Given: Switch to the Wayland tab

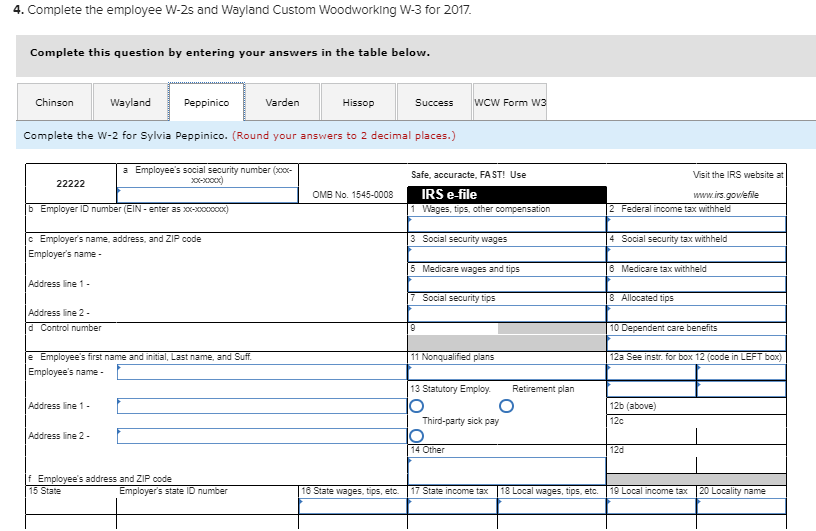Looking at the screenshot, I should tap(130, 102).
